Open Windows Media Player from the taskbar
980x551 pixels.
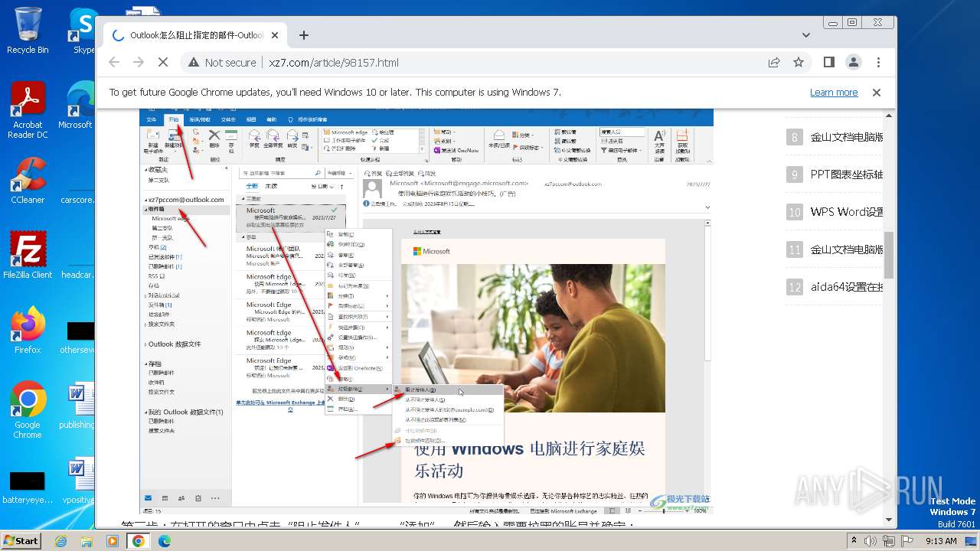tap(113, 541)
